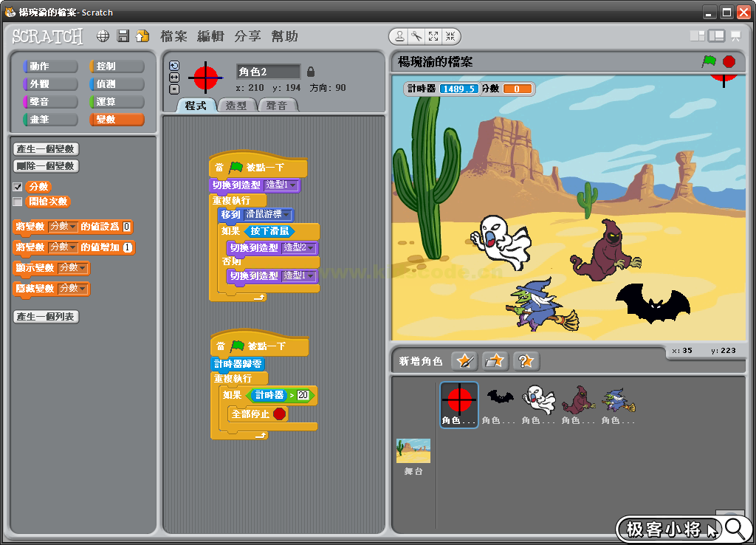
Task: Switch to presentation mode icon
Action: point(735,35)
